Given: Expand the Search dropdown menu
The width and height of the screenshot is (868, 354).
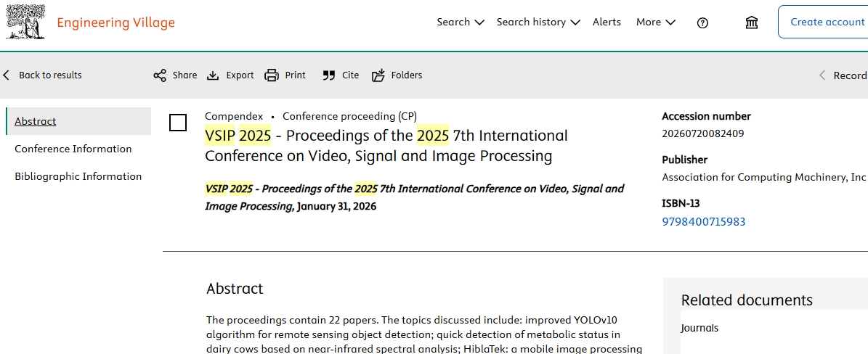Looking at the screenshot, I should (460, 22).
